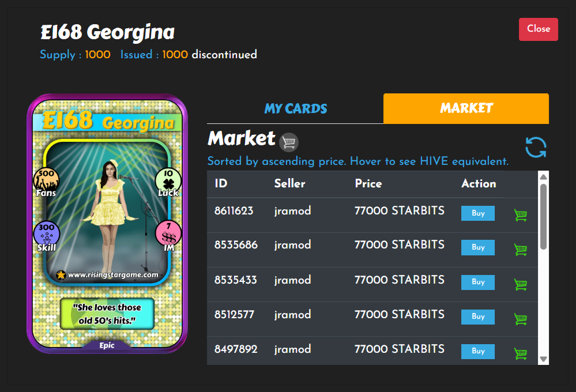Add listing 8535433 to cart
The image size is (576, 392).
521,284
